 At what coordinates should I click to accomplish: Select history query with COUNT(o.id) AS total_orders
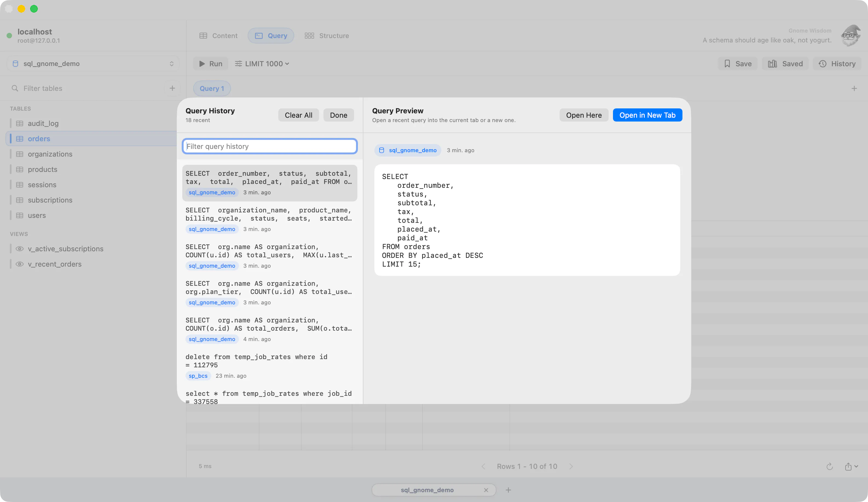270,330
